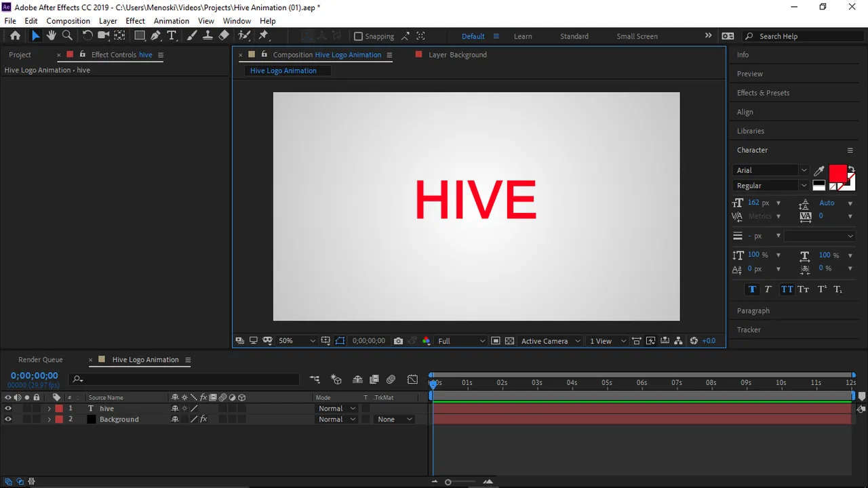Switch to Small Screen workspace
Viewport: 868px width, 488px height.
point(637,37)
